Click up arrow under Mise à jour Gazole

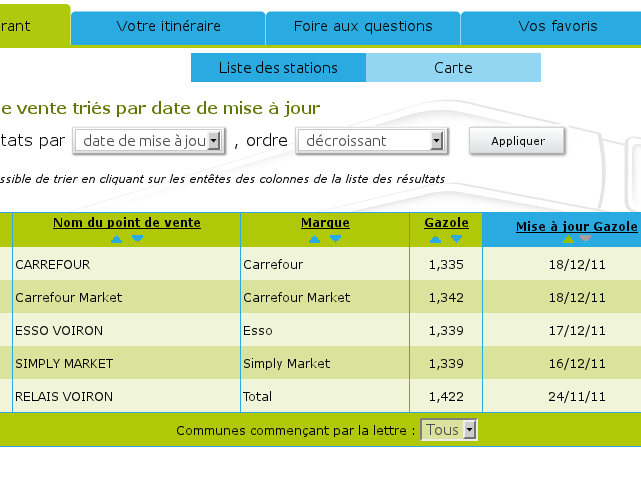(x=568, y=240)
